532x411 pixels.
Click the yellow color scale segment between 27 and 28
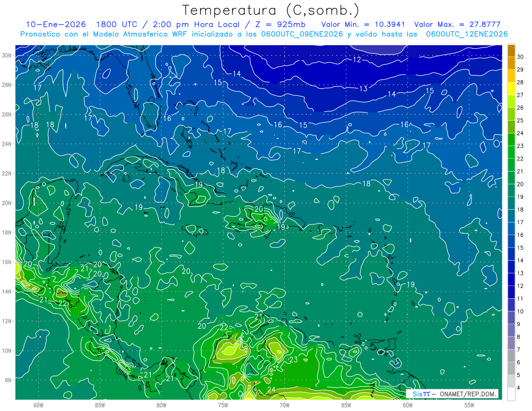click(511, 89)
